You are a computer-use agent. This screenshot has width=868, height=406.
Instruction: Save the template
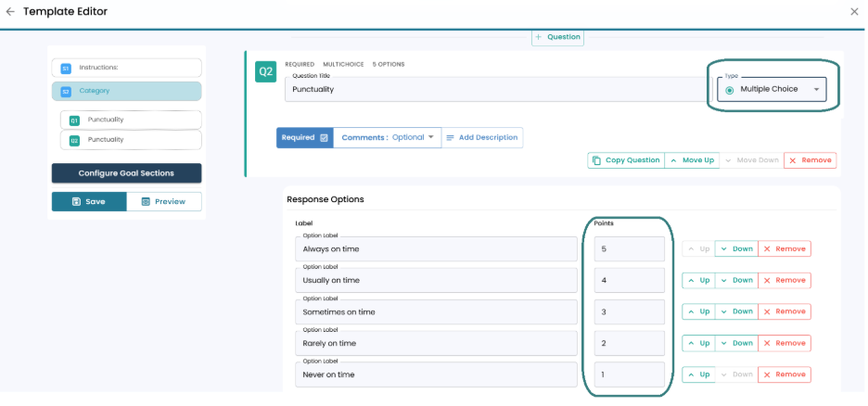89,202
